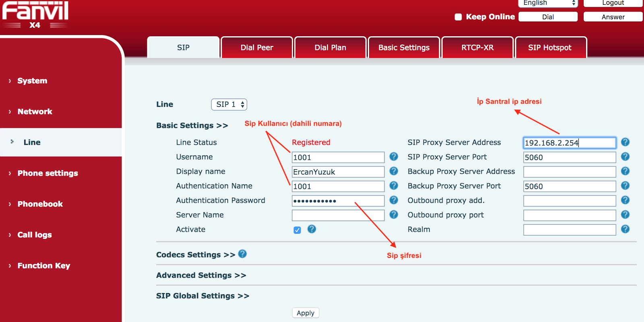Open help for the Authentication Name field

click(394, 185)
